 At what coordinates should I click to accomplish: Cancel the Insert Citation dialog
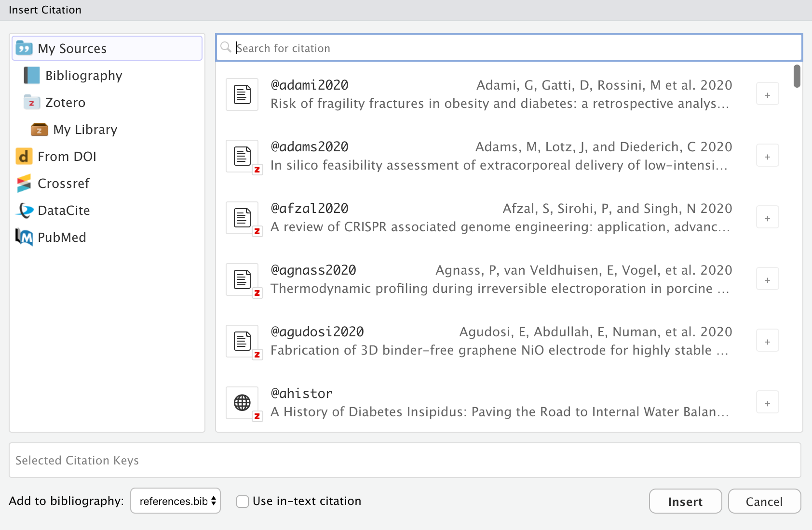tap(764, 501)
